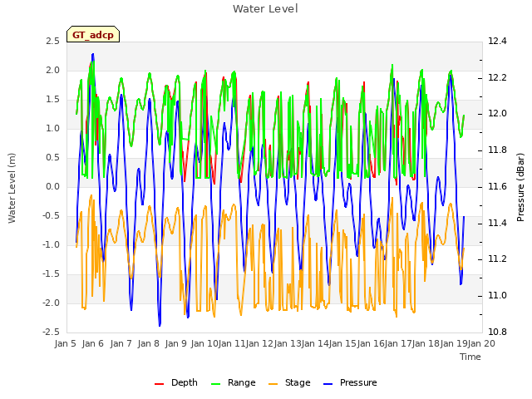The image size is (532, 399).
Task: Click the 10.8 right axis value
Action: click(x=497, y=332)
